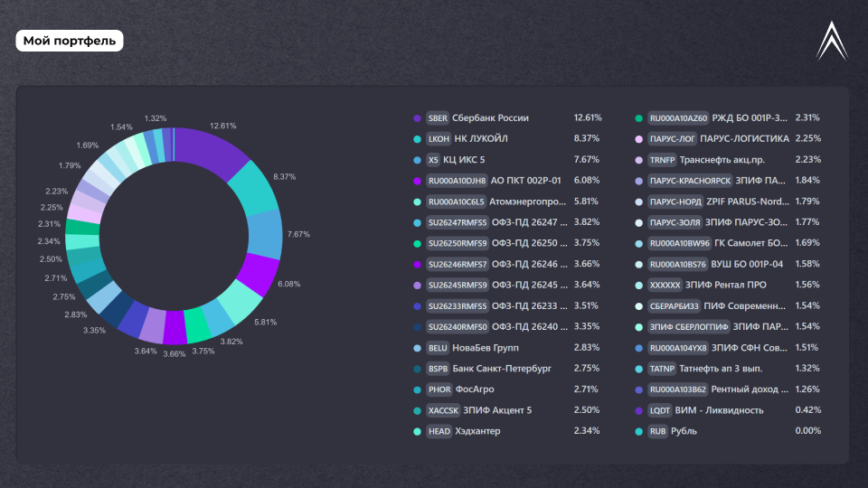This screenshot has height=488, width=868.
Task: Click the HEAD ticker badge
Action: pos(439,432)
